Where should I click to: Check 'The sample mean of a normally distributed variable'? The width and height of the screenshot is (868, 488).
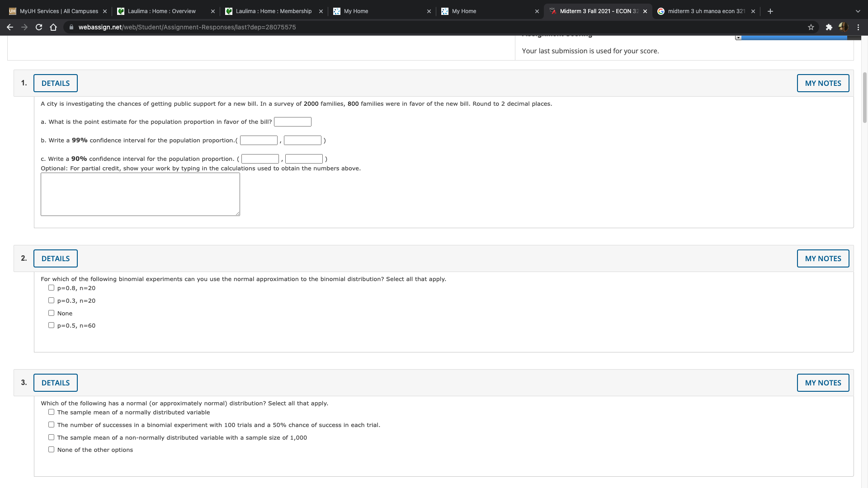click(51, 412)
